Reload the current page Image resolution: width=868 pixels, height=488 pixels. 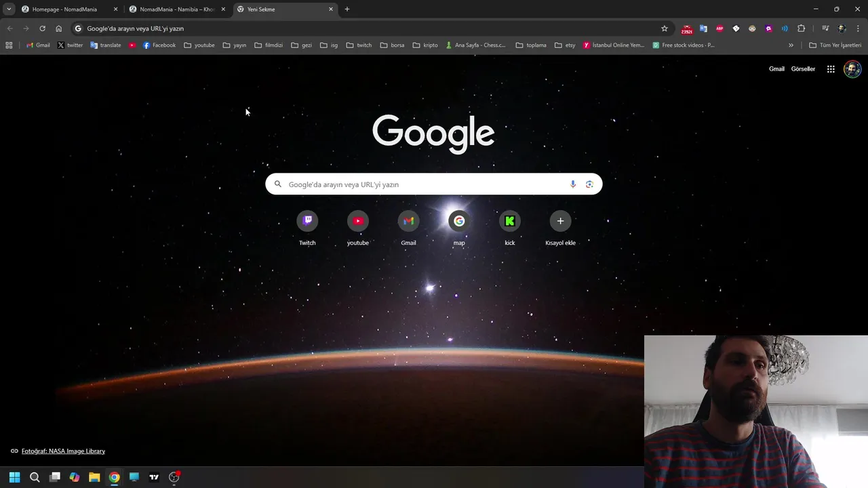click(42, 28)
